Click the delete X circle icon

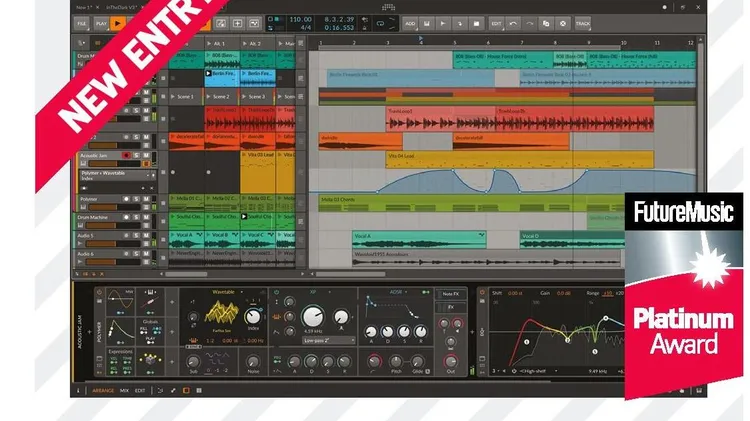point(562,23)
